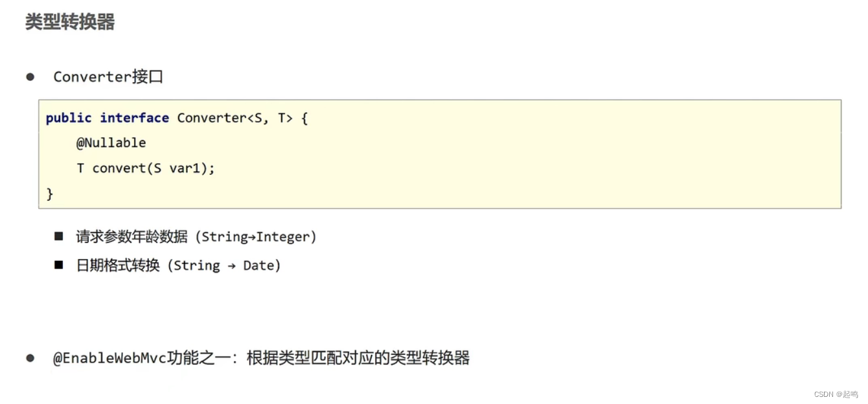Image resolution: width=868 pixels, height=404 pixels.
Task: Click the square bullet before 请求参数年龄数据
Action: pos(59,236)
